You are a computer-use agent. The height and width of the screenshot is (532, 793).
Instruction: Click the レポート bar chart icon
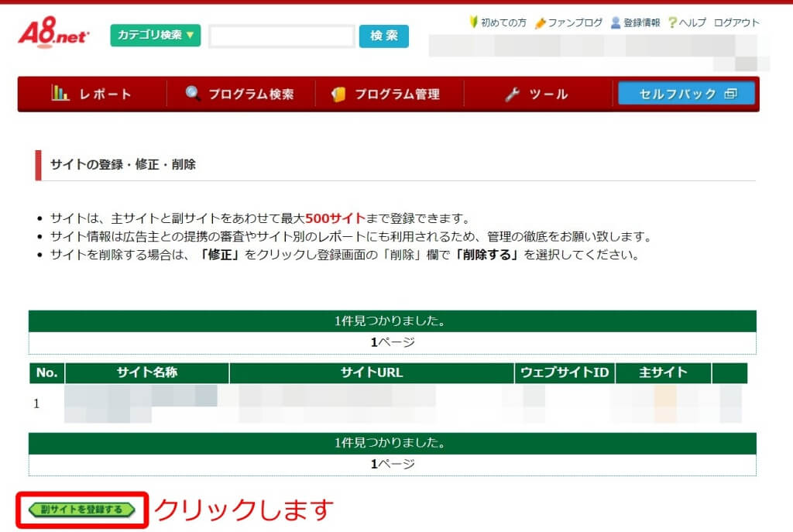pyautogui.click(x=60, y=93)
